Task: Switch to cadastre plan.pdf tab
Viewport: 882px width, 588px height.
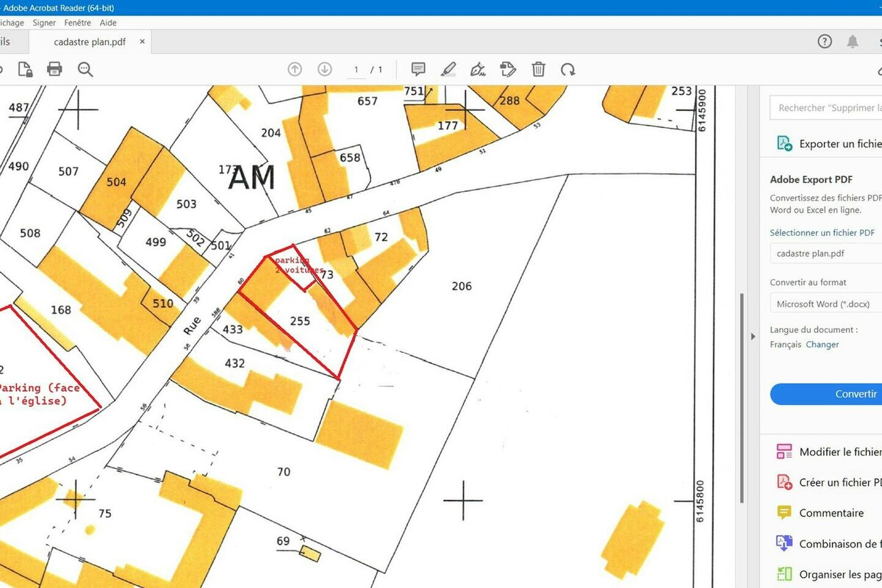Action: click(x=90, y=42)
